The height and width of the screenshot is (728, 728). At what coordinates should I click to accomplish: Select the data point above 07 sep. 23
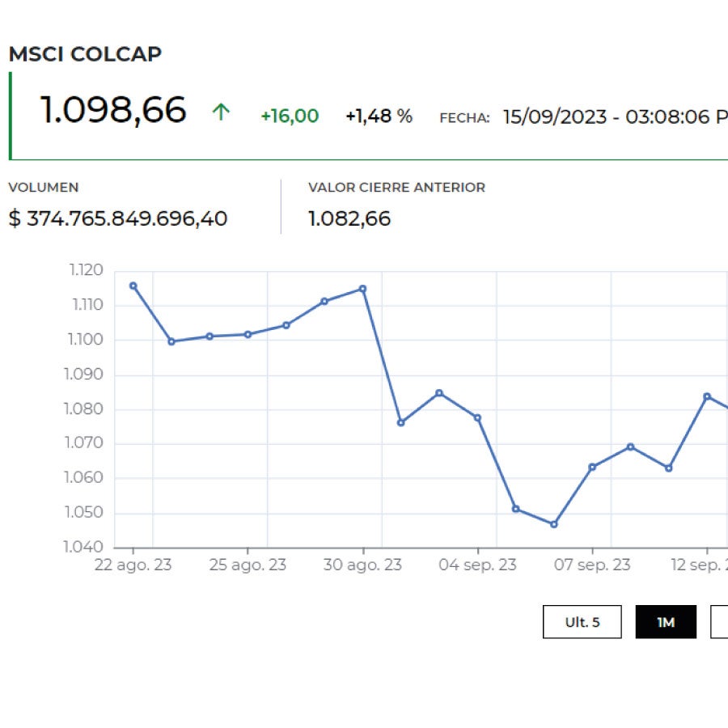[593, 467]
